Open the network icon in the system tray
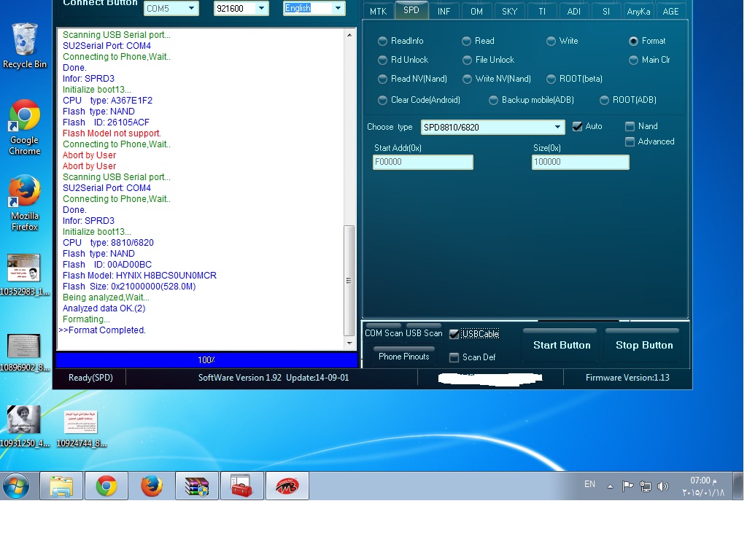Image resolution: width=747 pixels, height=560 pixels. 646,486
